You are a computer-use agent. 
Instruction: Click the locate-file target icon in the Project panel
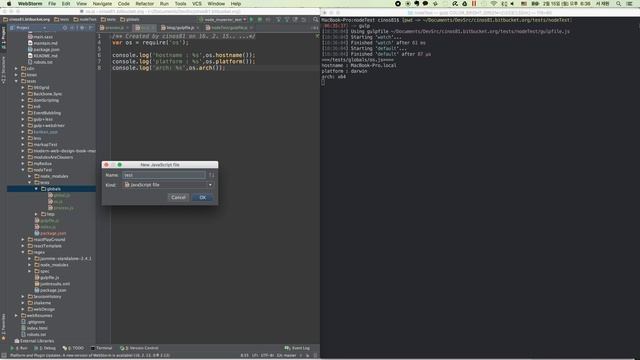click(64, 28)
